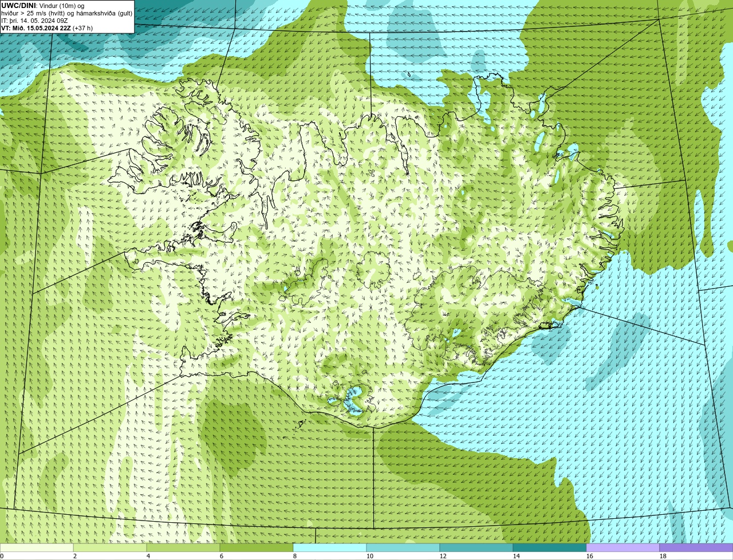
Task: Click the legend scale label "6"
Action: click(x=222, y=556)
